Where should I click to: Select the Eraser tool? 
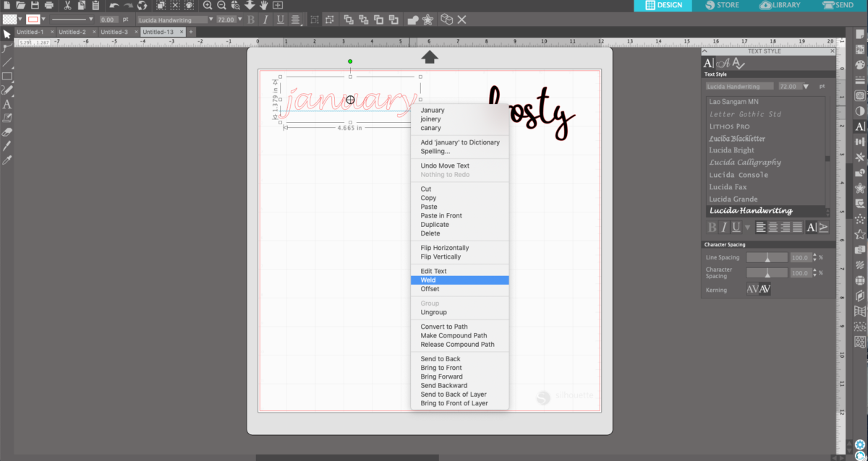[7, 132]
